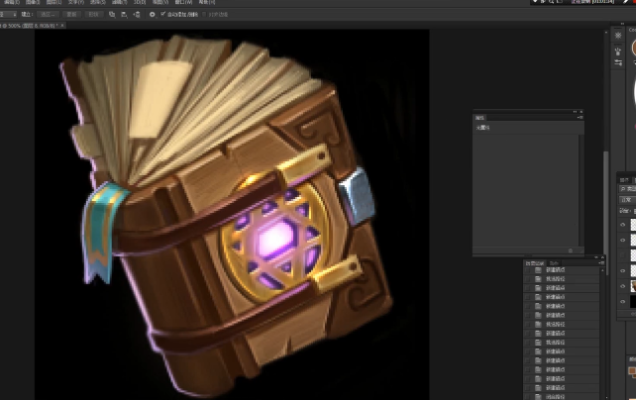Open the path operations icon in options bar

pyautogui.click(x=111, y=15)
